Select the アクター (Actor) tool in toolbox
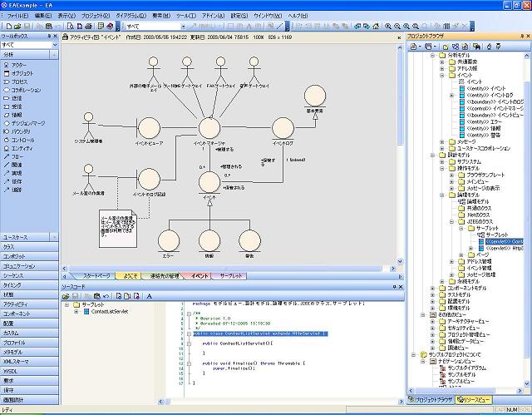Screen dimensions: 532x415 coord(18,64)
